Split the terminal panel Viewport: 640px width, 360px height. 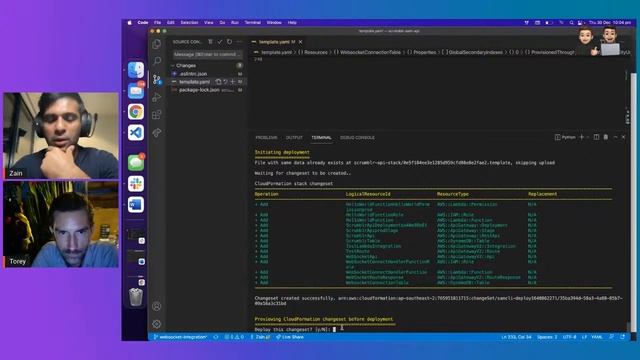tap(596, 137)
